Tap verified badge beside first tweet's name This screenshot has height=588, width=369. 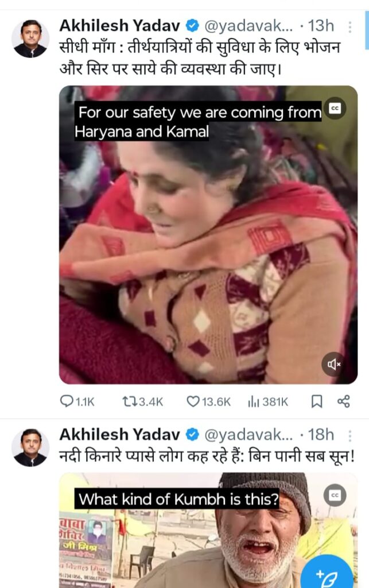coord(193,26)
